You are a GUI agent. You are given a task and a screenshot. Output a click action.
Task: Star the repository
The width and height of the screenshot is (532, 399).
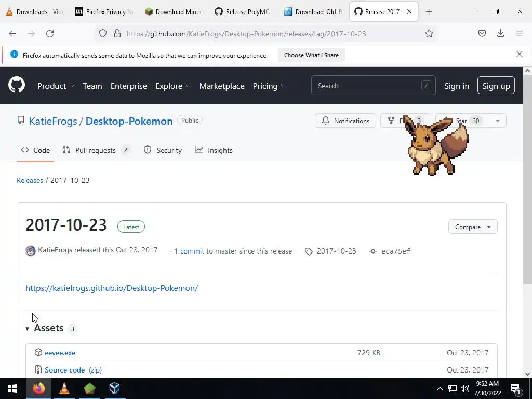click(x=462, y=121)
